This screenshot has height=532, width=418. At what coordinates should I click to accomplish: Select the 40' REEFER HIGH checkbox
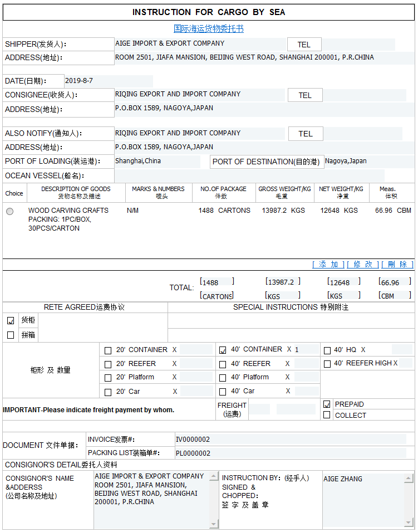pyautogui.click(x=327, y=364)
